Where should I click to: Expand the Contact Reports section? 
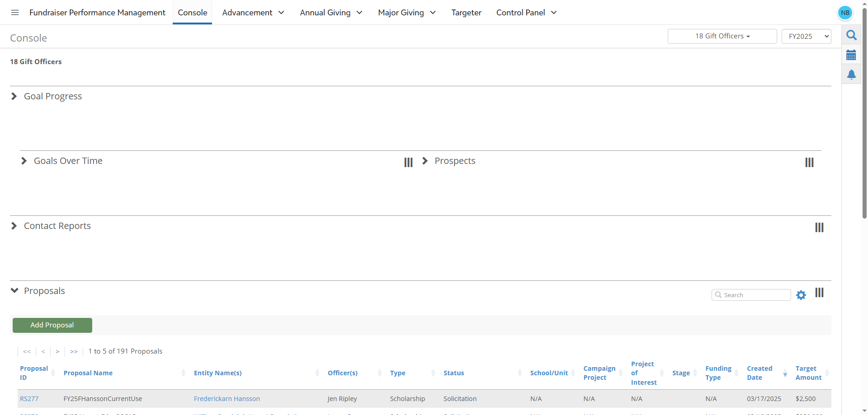click(x=14, y=226)
